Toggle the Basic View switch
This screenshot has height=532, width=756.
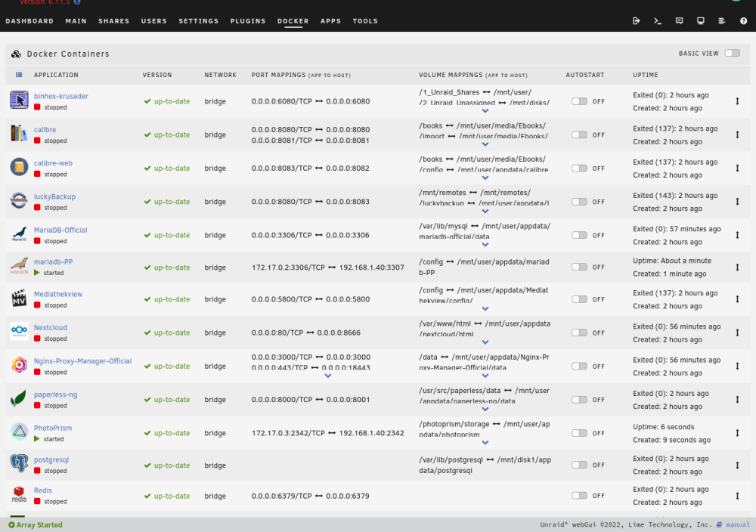tap(733, 53)
